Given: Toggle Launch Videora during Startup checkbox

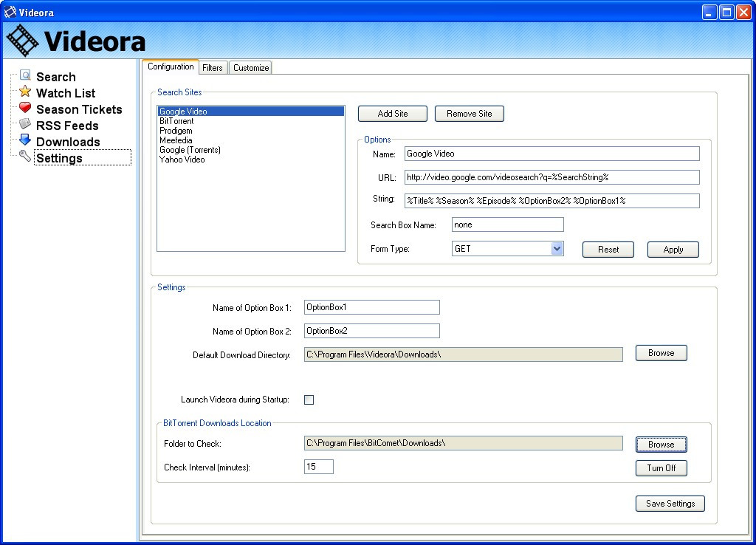Looking at the screenshot, I should click(x=309, y=400).
